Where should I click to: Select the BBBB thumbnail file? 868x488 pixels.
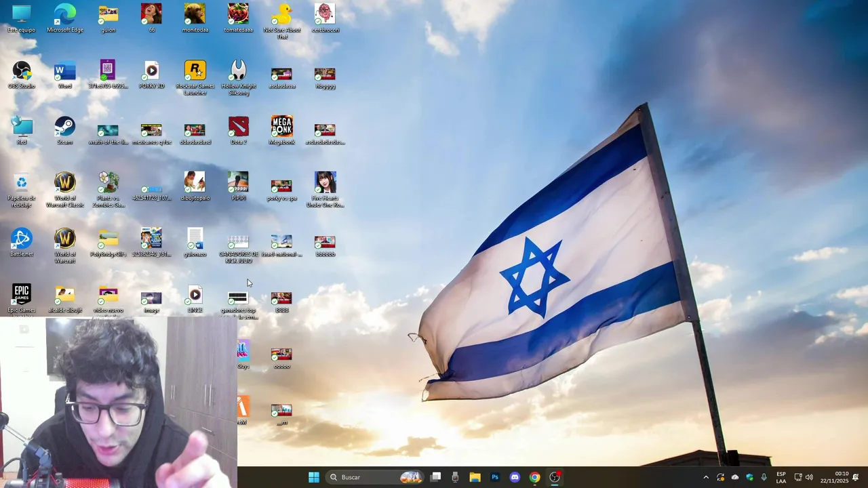click(281, 302)
